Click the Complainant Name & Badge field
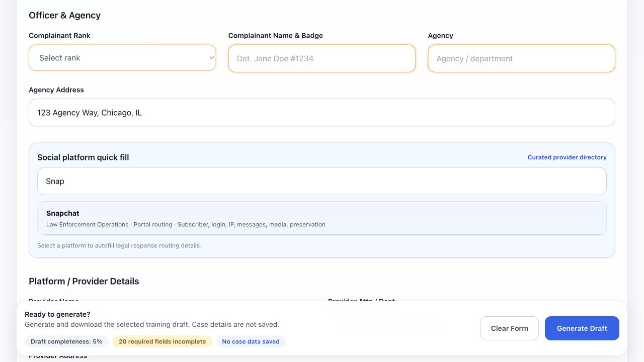Image resolution: width=644 pixels, height=362 pixels. point(322,58)
